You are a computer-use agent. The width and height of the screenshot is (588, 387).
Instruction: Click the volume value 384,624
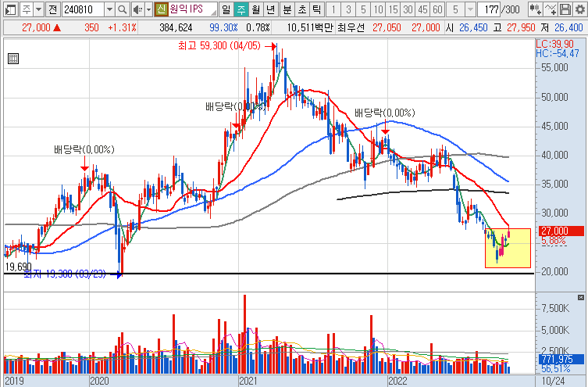(176, 27)
